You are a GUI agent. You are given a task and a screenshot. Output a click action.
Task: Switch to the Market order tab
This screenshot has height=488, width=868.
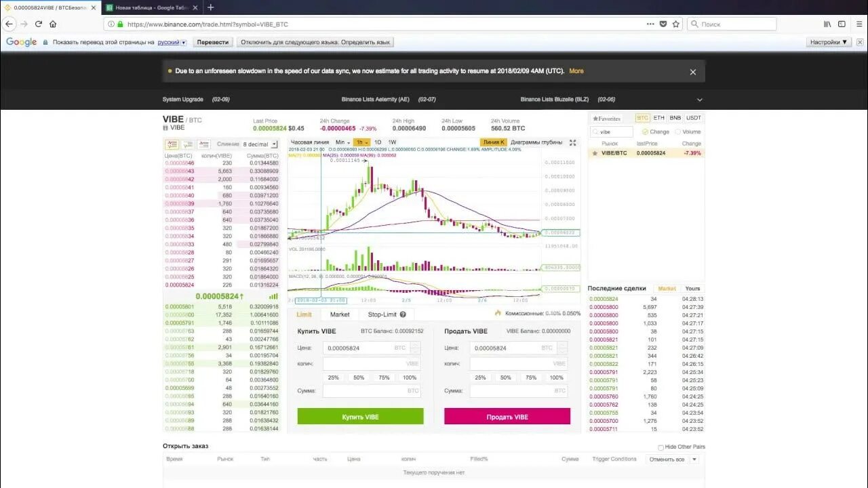tap(340, 314)
